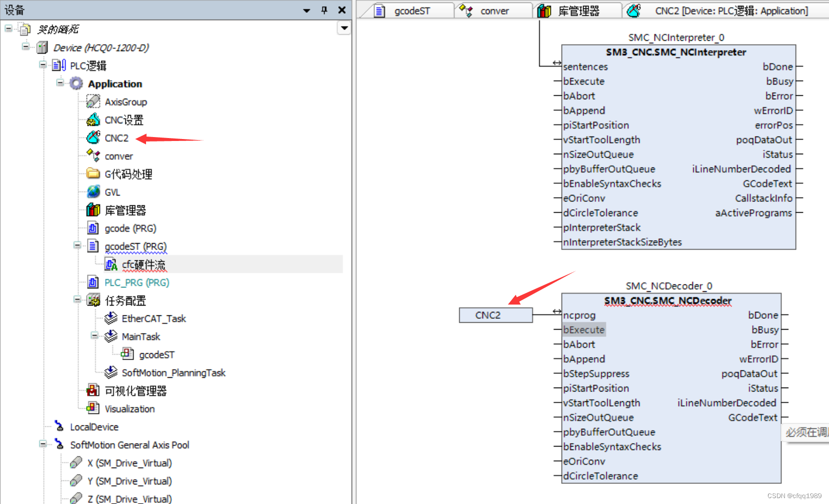Pin the 设备 panel with pushpin

coord(324,10)
